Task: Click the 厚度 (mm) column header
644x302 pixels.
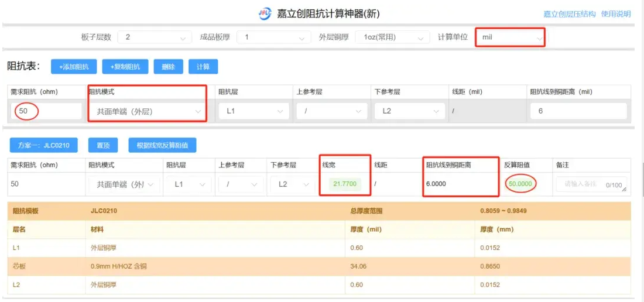Action: point(497,230)
